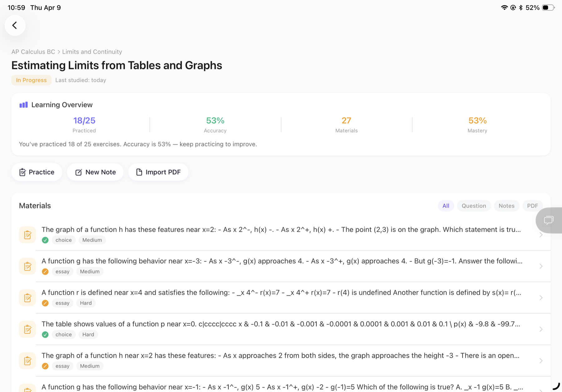Image resolution: width=562 pixels, height=392 pixels.
Task: Click the note icon beside 'g(-3)=-1' question
Action: (x=27, y=266)
